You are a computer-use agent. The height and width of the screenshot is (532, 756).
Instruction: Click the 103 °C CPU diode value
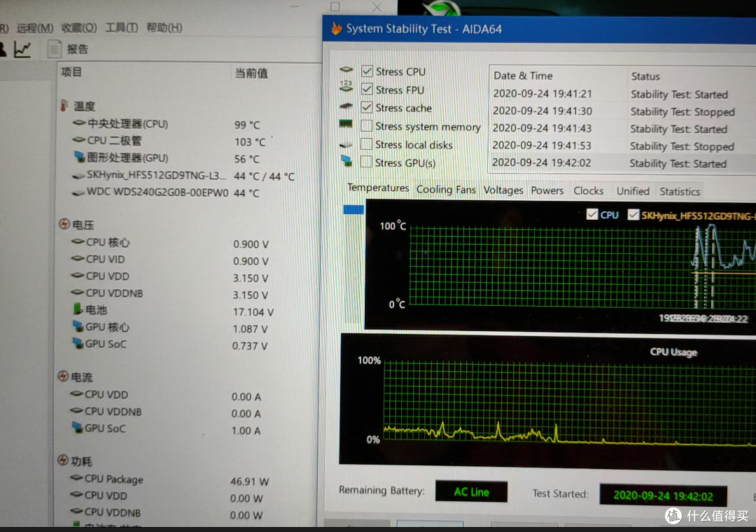pos(250,142)
